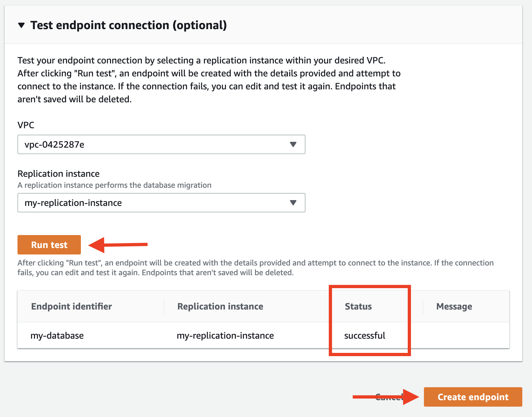This screenshot has height=417, width=532.
Task: Click the Run test button
Action: pyautogui.click(x=49, y=245)
